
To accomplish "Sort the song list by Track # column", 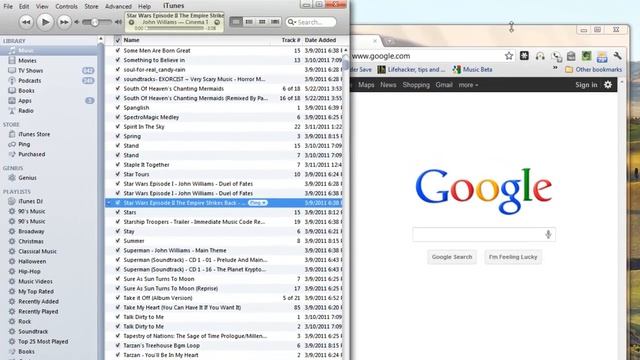I will point(291,40).
